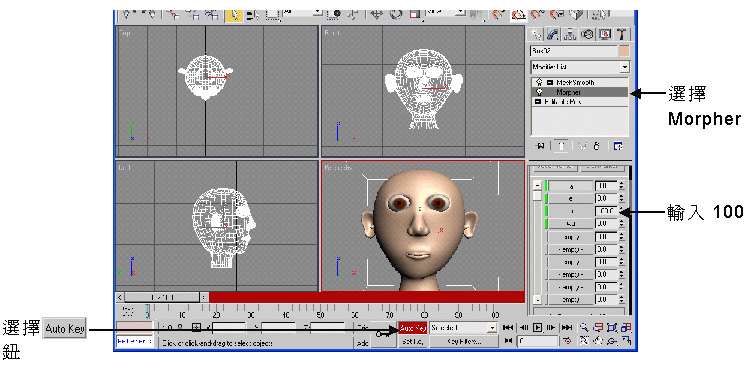Screen dimensions: 749x375
Task: Open the Time Configuration icon
Action: pyautogui.click(x=567, y=341)
